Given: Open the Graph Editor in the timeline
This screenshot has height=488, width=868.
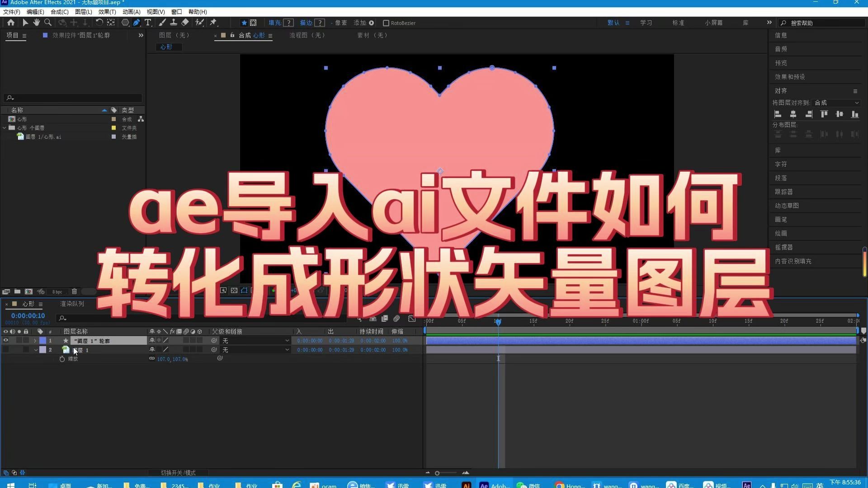Looking at the screenshot, I should 411,319.
